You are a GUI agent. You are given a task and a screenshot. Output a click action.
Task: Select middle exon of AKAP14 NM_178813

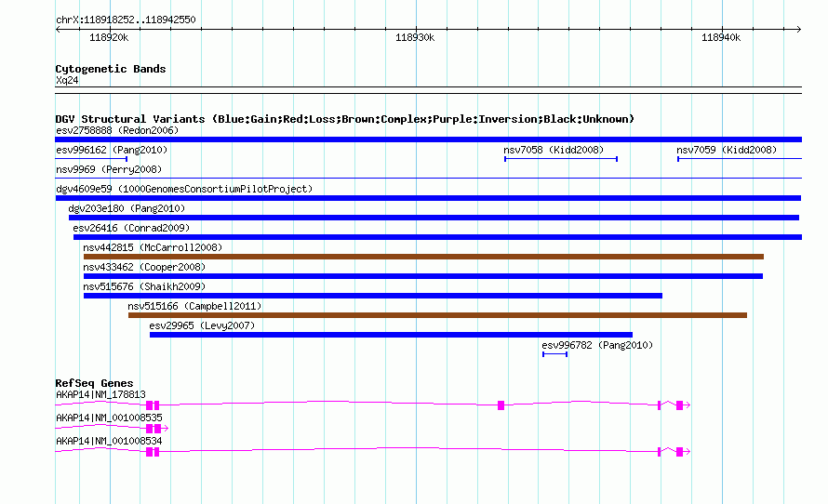(501, 405)
